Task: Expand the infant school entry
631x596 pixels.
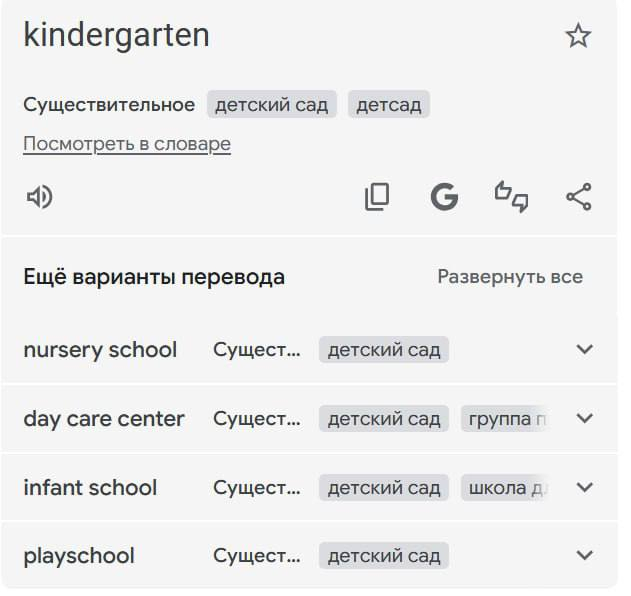Action: pos(585,488)
